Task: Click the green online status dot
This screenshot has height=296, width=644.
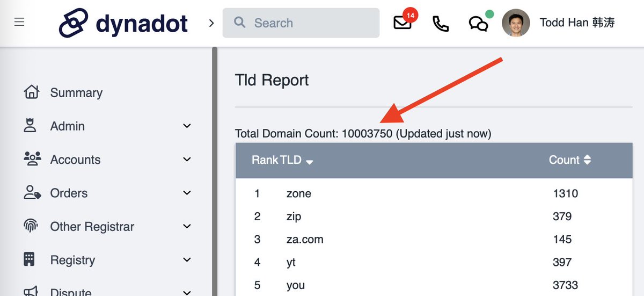Action: click(489, 14)
